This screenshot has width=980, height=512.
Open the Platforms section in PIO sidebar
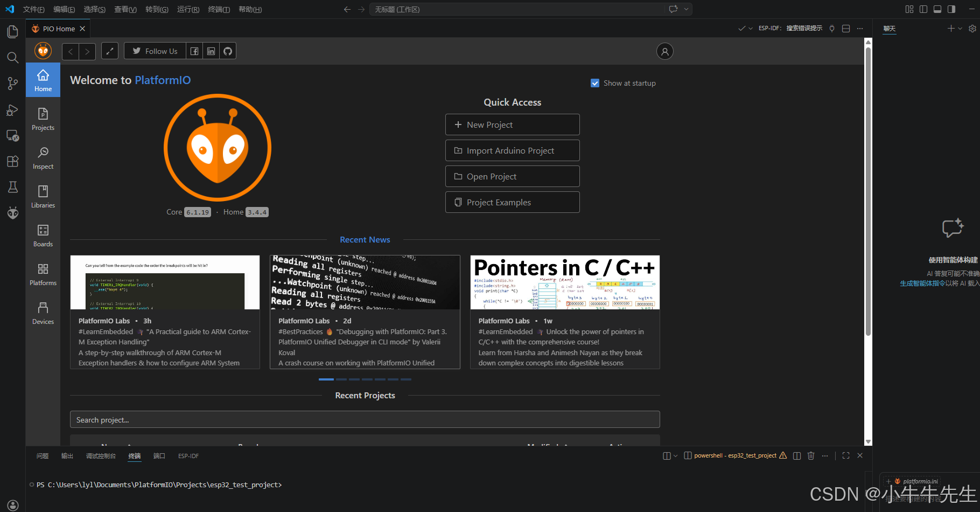43,274
